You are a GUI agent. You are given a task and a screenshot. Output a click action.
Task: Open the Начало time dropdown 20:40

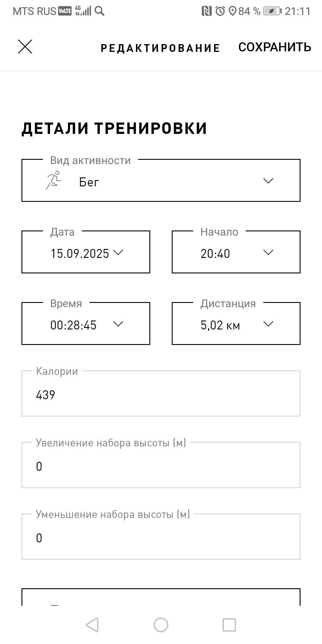click(236, 252)
